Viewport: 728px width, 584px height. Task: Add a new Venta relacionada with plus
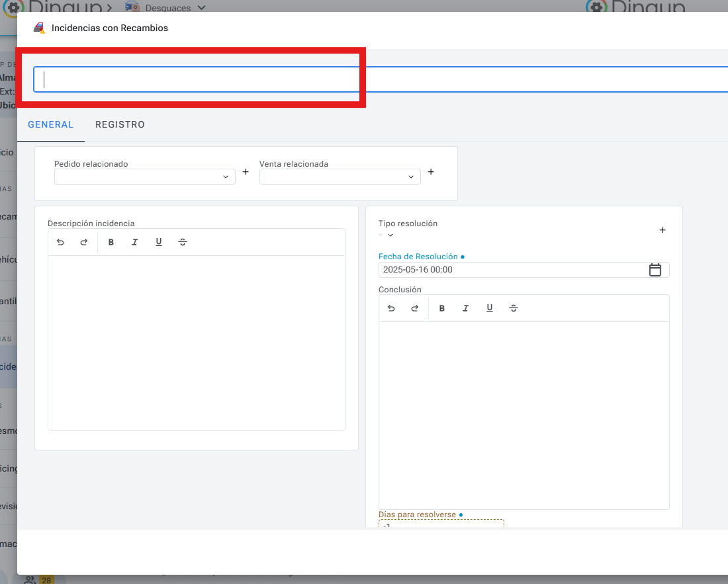point(431,172)
